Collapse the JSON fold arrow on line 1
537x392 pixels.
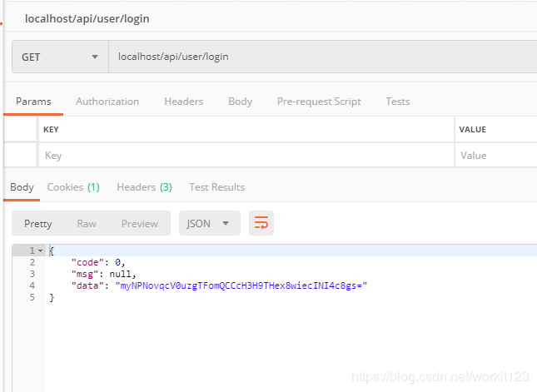click(x=40, y=251)
